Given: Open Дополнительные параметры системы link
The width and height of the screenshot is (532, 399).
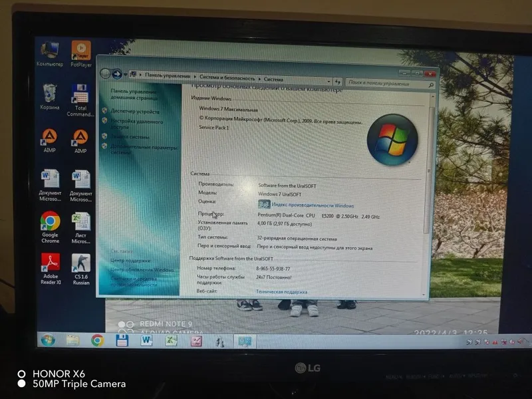Looking at the screenshot, I should [x=144, y=150].
